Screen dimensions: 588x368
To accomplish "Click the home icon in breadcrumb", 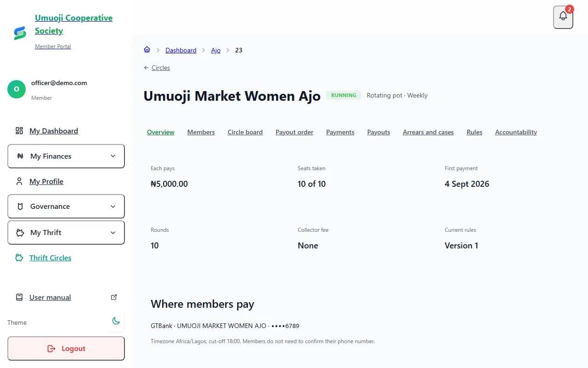I will point(147,50).
